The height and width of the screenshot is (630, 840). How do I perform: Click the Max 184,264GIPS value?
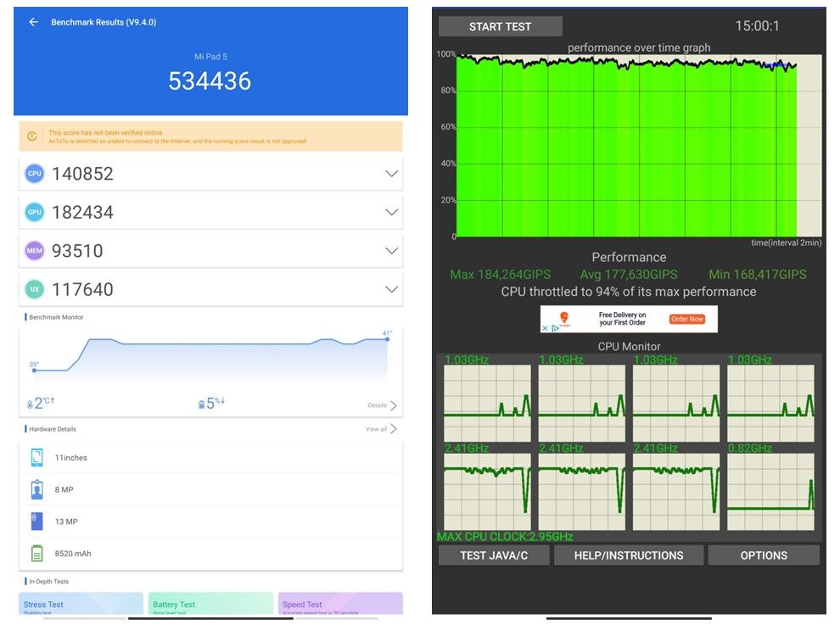click(501, 275)
